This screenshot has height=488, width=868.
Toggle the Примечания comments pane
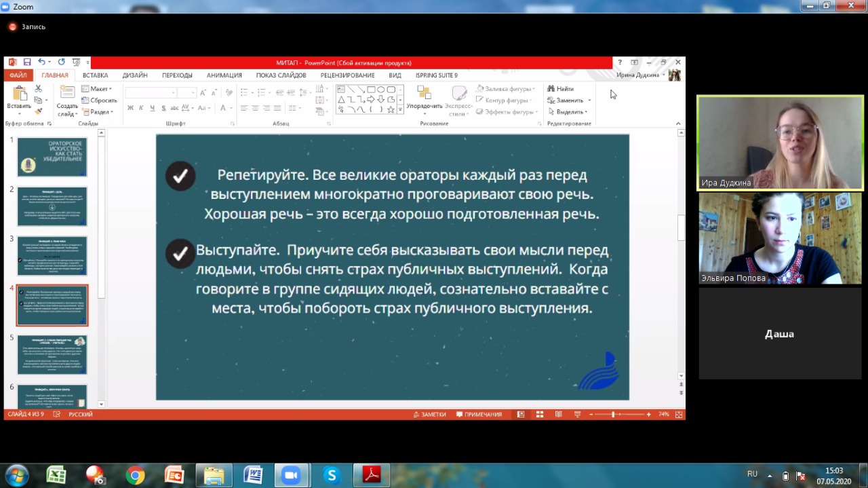coord(479,414)
